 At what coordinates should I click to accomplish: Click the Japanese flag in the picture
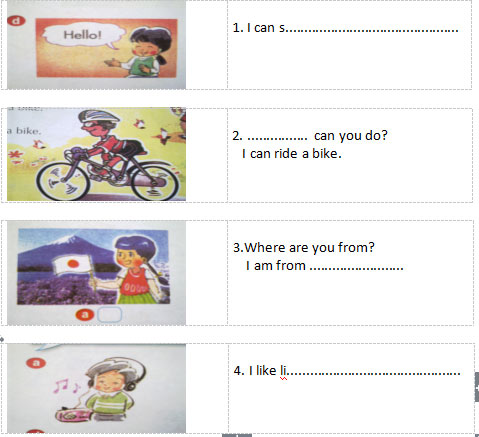pos(70,265)
